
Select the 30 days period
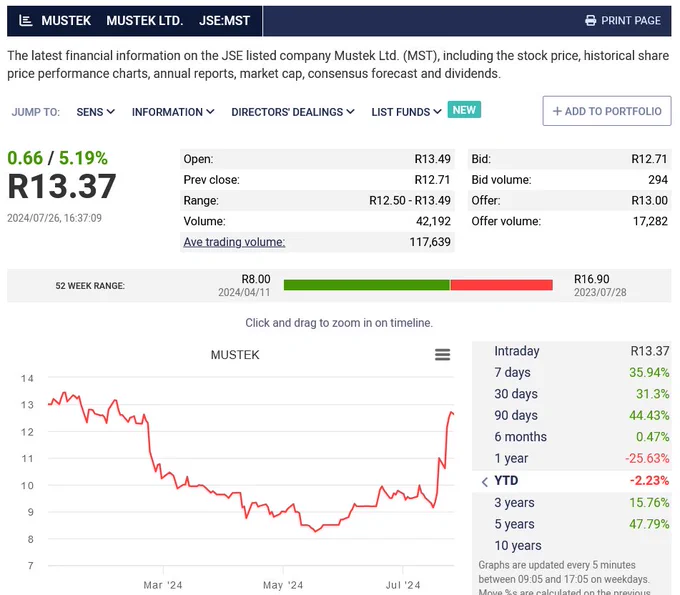pyautogui.click(x=572, y=394)
